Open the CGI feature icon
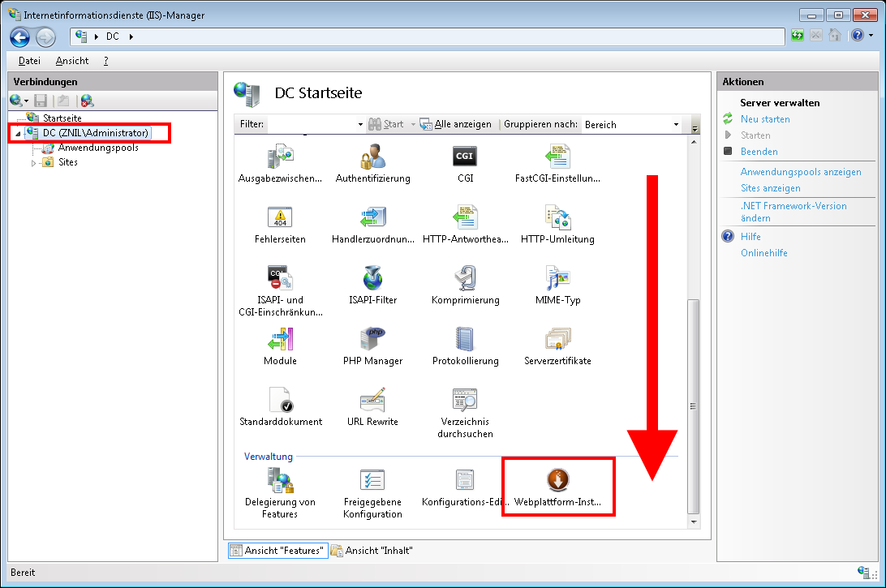 point(465,157)
